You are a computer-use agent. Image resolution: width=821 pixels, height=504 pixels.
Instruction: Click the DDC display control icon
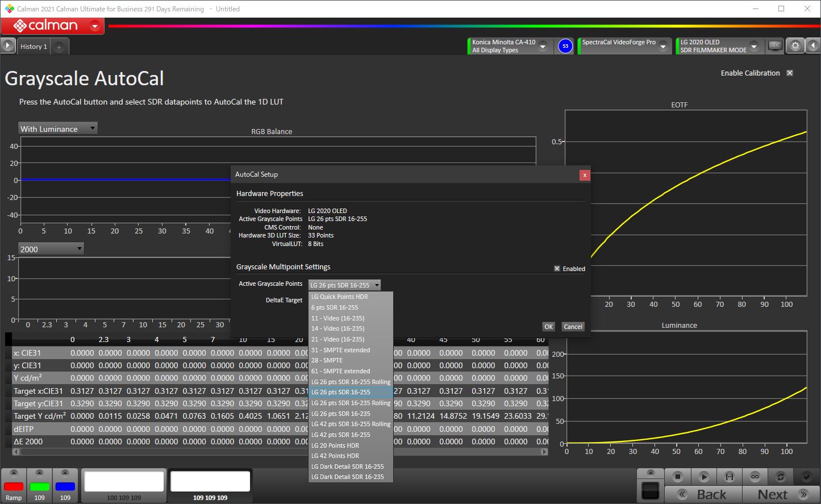tap(775, 46)
